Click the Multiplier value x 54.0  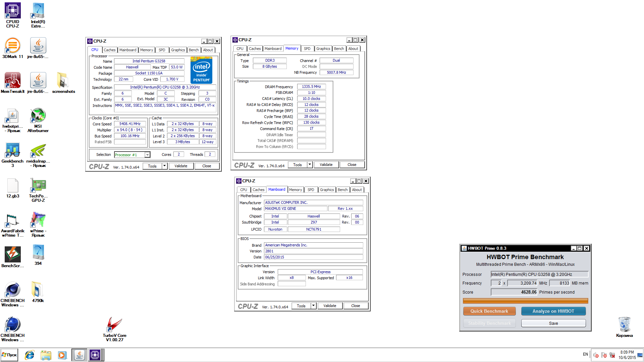coord(130,130)
